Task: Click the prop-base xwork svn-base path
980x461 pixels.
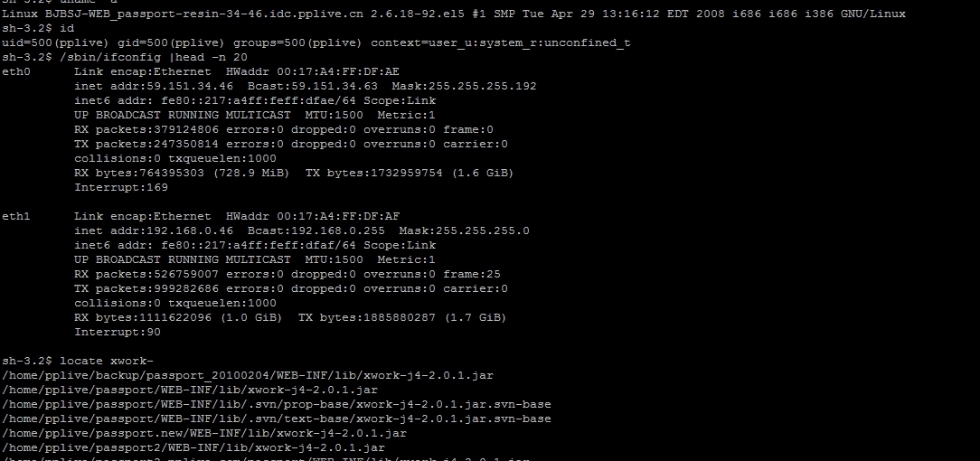Action: pos(277,404)
